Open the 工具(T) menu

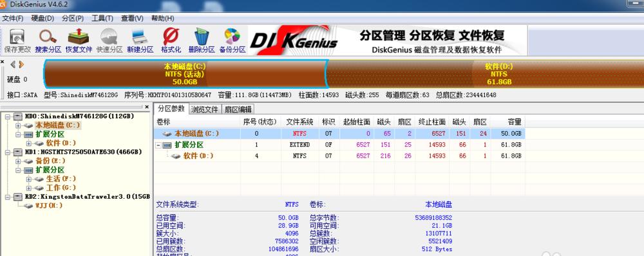pyautogui.click(x=102, y=19)
